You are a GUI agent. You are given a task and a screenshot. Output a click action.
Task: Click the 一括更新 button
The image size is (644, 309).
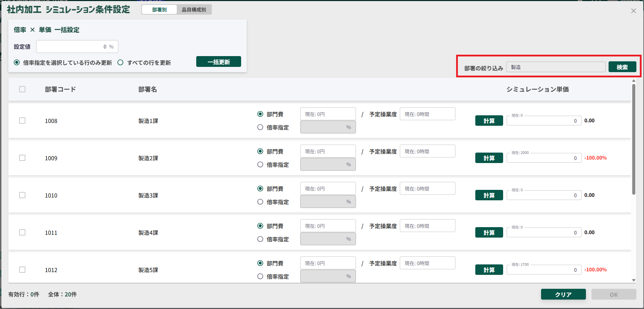pos(218,62)
